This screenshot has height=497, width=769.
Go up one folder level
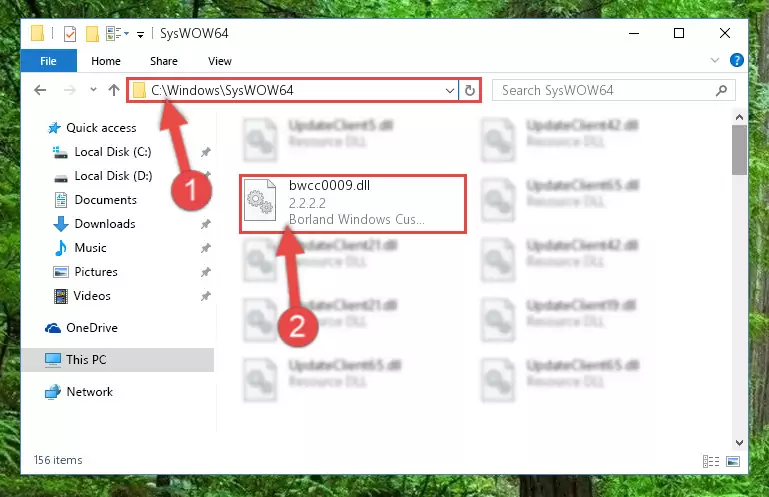[x=114, y=90]
